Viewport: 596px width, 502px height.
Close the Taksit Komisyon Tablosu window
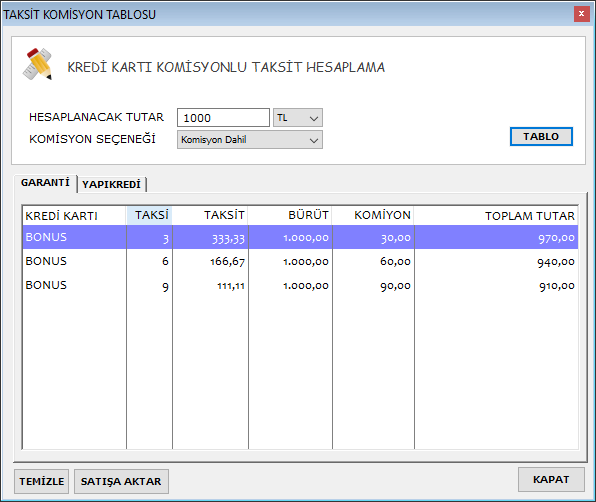(582, 14)
